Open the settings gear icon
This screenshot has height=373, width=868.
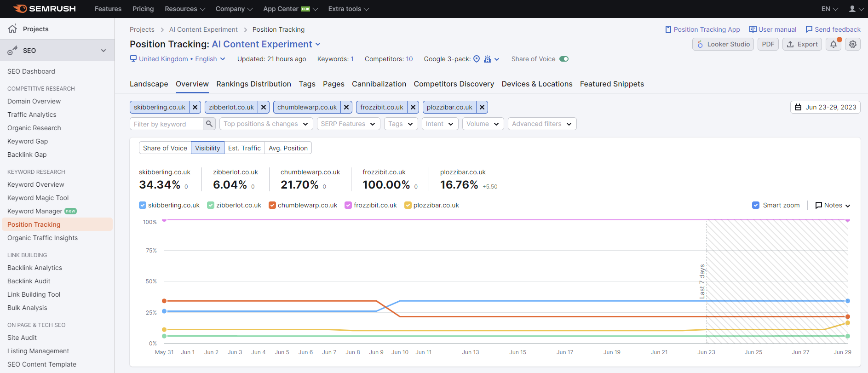853,44
